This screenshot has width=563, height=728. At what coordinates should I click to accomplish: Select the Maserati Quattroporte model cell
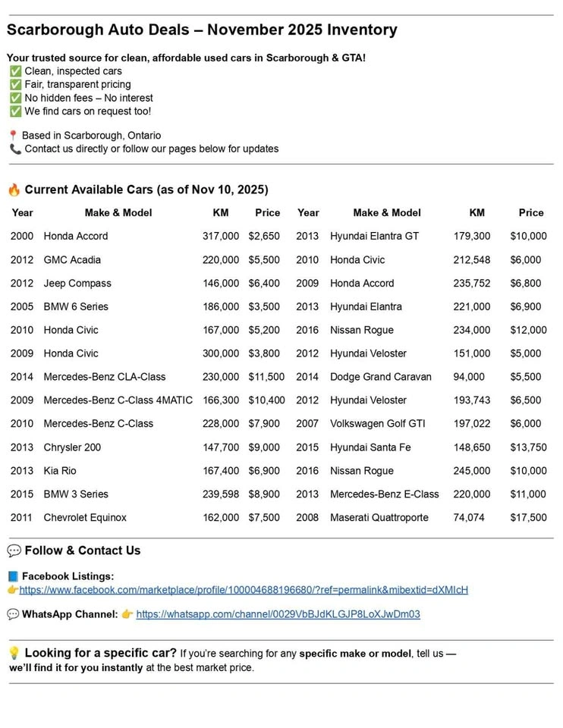(x=379, y=518)
